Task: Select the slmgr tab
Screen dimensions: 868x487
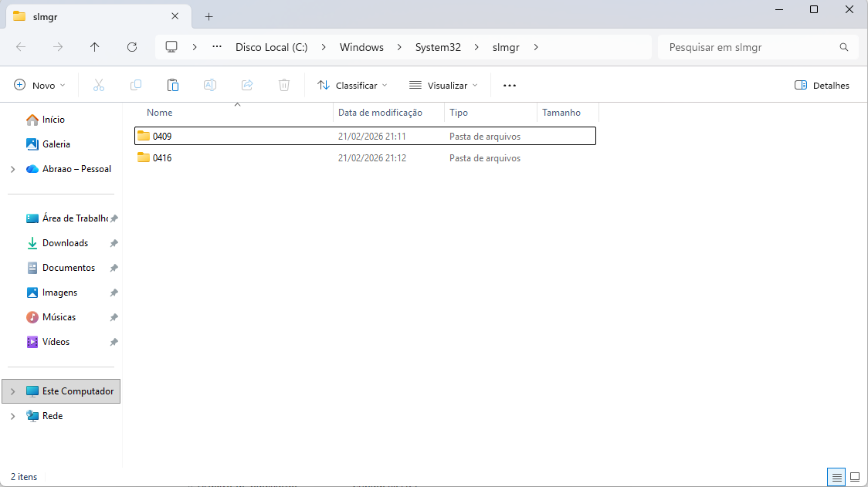Action: click(99, 17)
